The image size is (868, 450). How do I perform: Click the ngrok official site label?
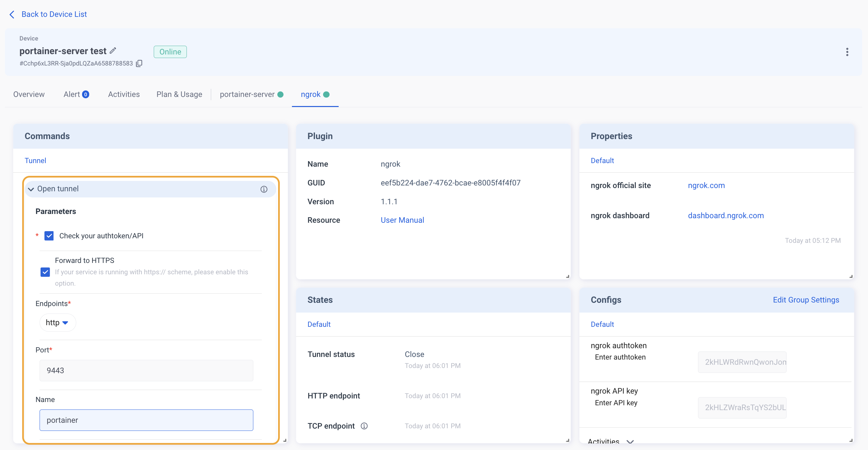pos(620,185)
